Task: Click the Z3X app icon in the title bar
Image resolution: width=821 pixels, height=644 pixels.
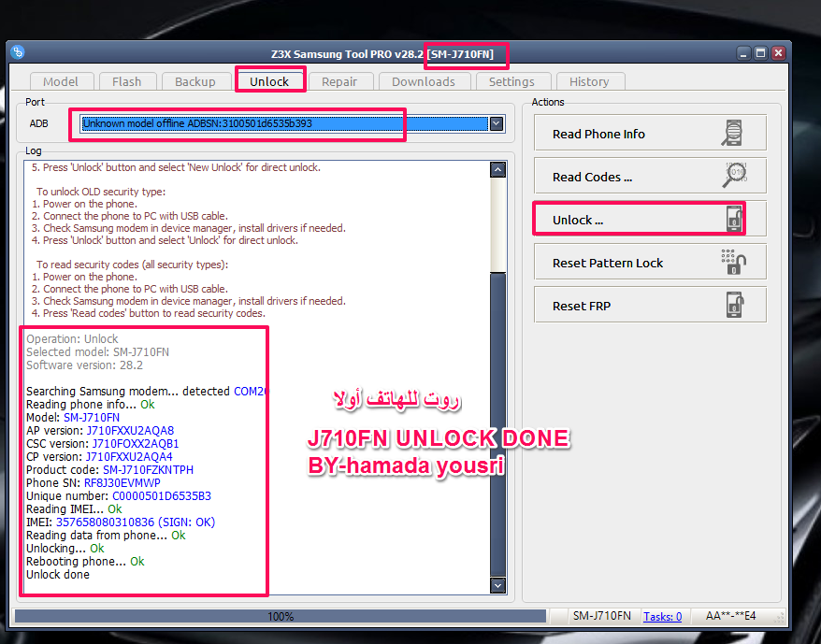Action: [x=17, y=53]
